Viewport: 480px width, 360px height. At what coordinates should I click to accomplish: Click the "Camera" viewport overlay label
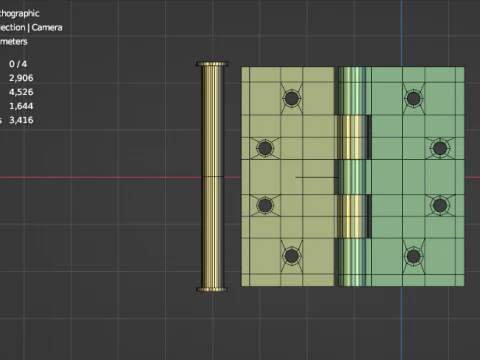coord(47,27)
